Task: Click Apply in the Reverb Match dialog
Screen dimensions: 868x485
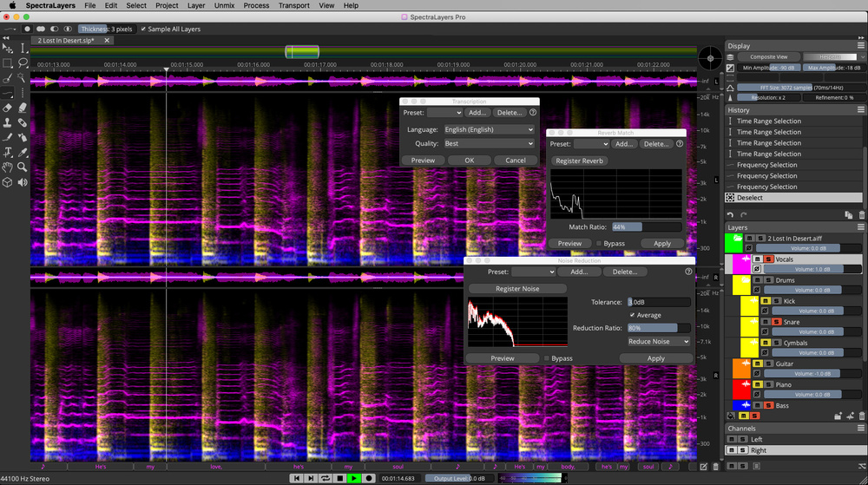Action: coord(661,244)
